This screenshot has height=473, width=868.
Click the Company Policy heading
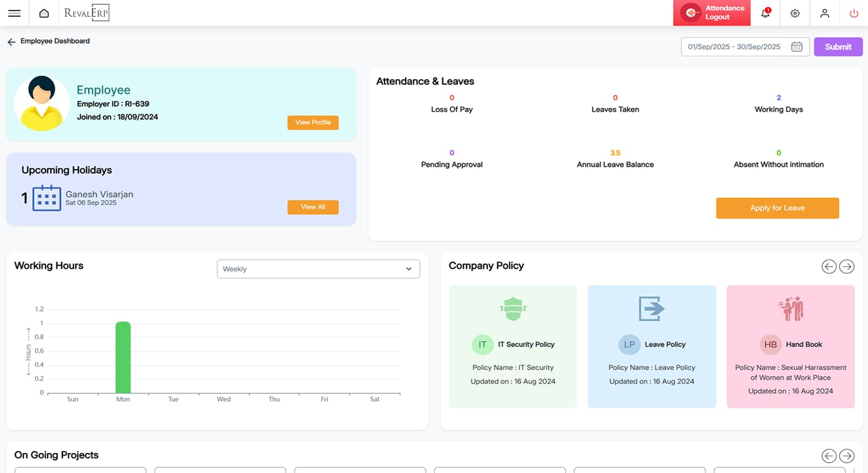click(x=486, y=265)
